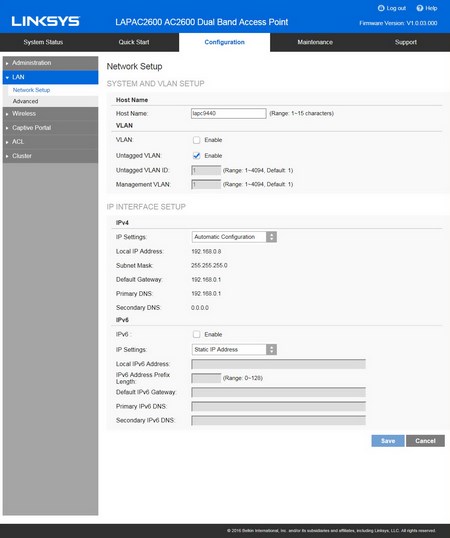Open Help via the question mark icon
The height and width of the screenshot is (538, 450).
(419, 8)
